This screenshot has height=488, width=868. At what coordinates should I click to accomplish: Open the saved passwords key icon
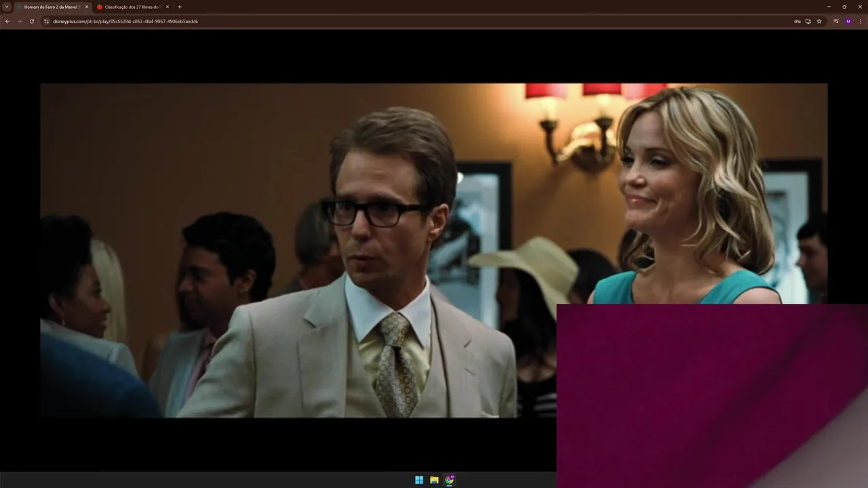pyautogui.click(x=797, y=21)
